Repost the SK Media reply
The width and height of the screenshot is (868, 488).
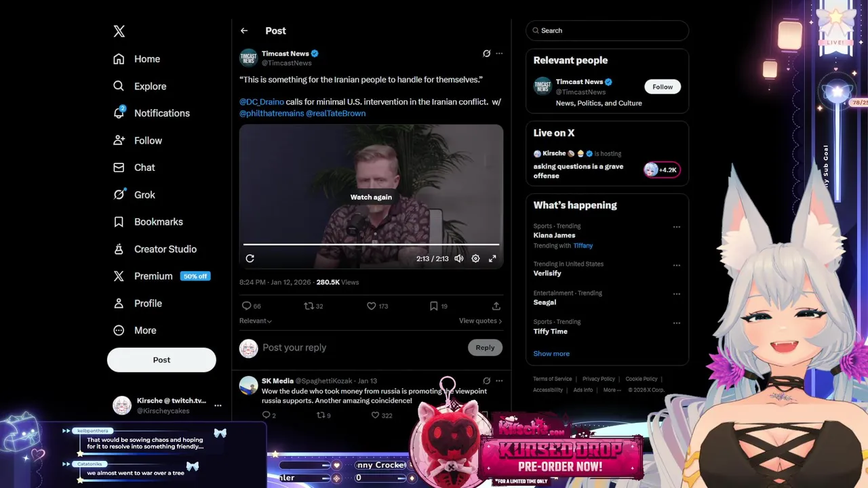coord(320,415)
